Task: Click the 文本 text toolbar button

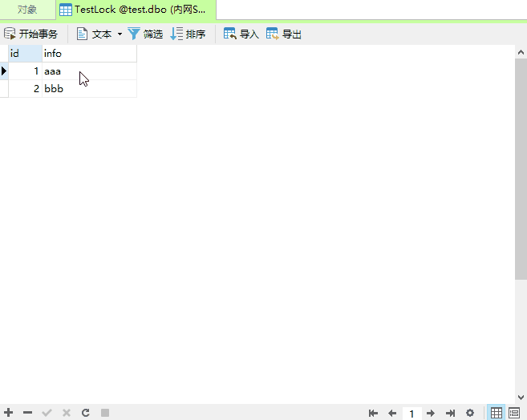Action: pos(94,34)
